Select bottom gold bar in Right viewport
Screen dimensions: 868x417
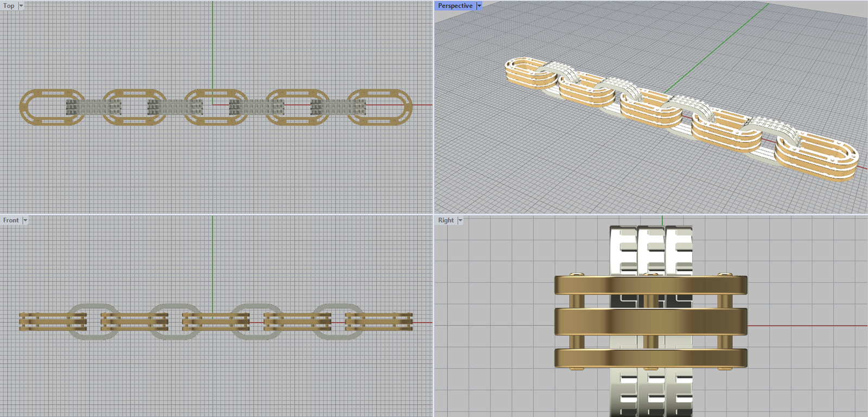(650, 358)
